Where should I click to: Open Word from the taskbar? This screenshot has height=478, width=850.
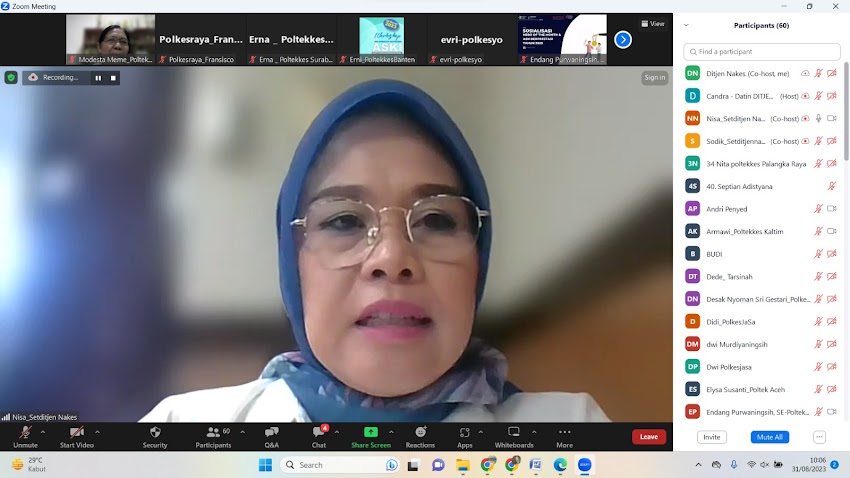click(536, 465)
